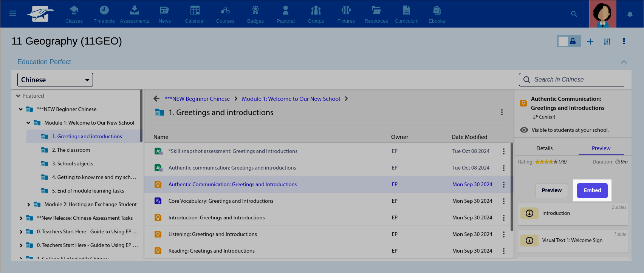Click Core Vocabulary translation icon
The image size is (644, 273).
(158, 201)
